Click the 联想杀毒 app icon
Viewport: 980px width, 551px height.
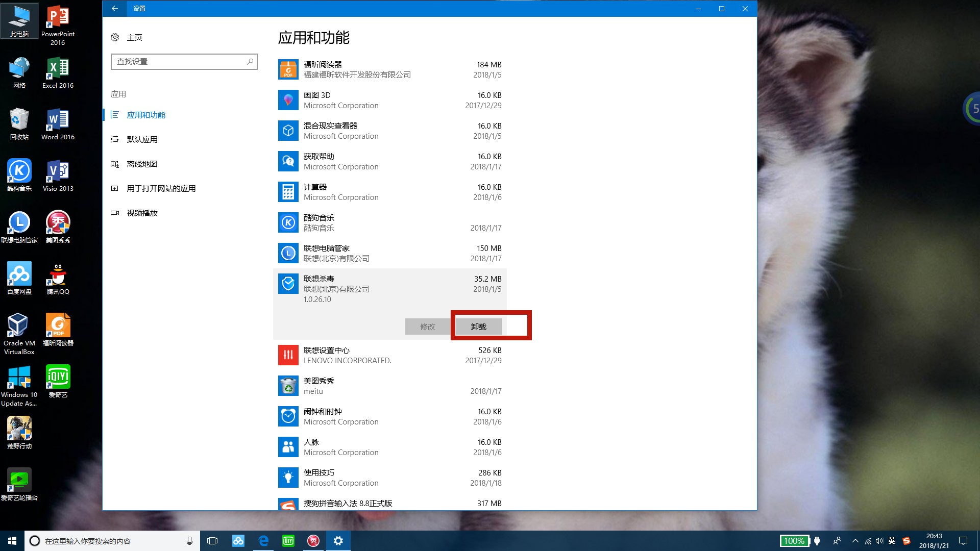click(288, 283)
